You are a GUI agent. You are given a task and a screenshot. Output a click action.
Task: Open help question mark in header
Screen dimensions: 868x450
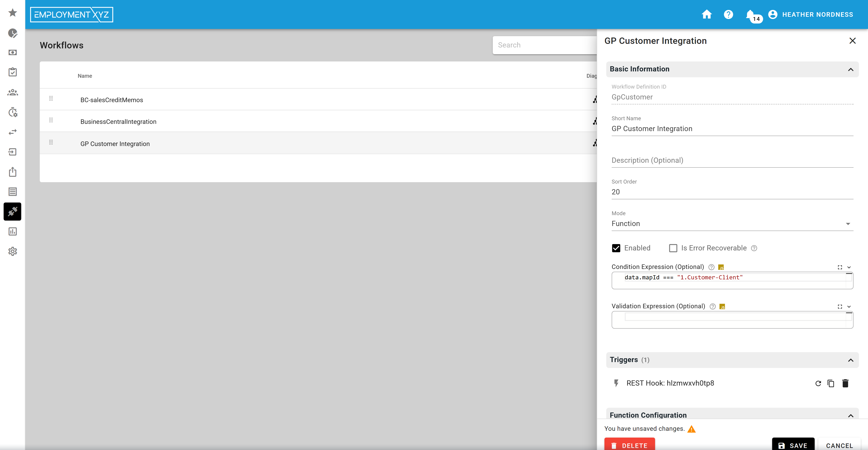point(728,14)
